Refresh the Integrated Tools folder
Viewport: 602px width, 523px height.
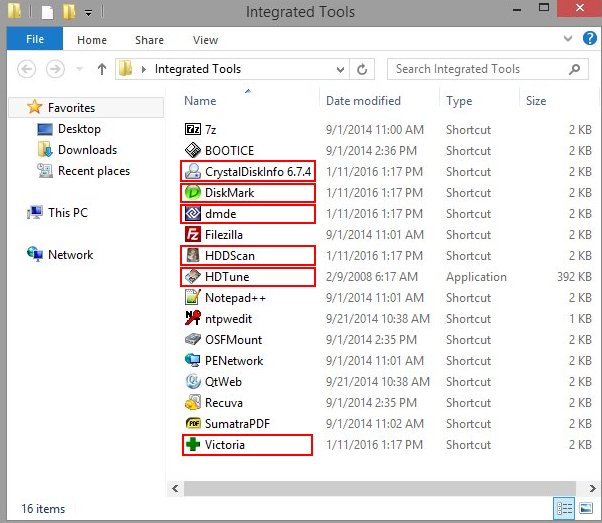click(x=362, y=70)
